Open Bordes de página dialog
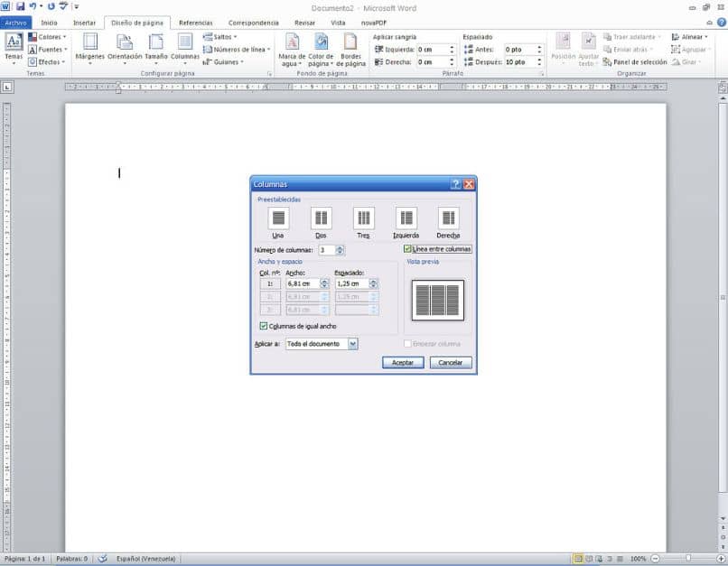Screen dimensions: 728x566 350,49
